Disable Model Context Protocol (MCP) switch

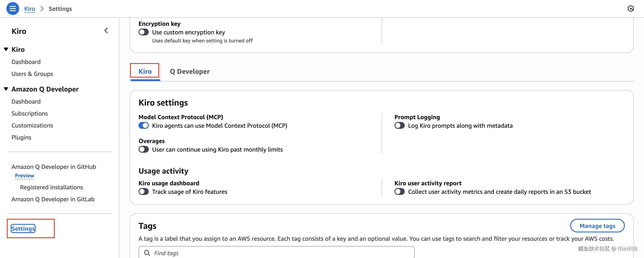(x=143, y=126)
